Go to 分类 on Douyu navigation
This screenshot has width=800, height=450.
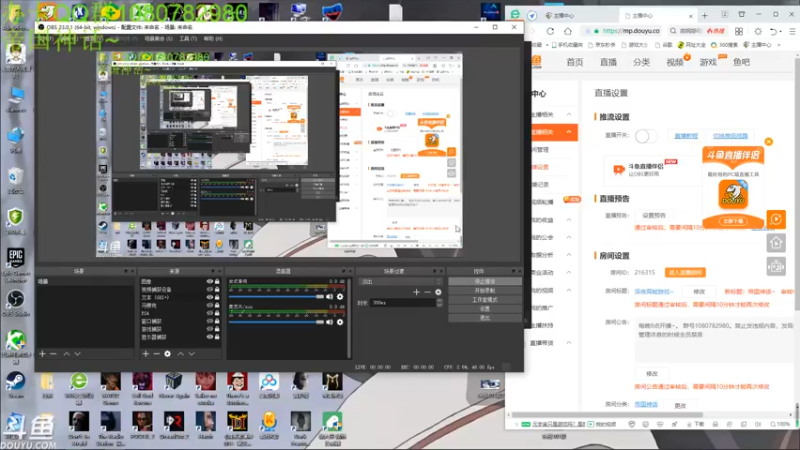coord(641,62)
